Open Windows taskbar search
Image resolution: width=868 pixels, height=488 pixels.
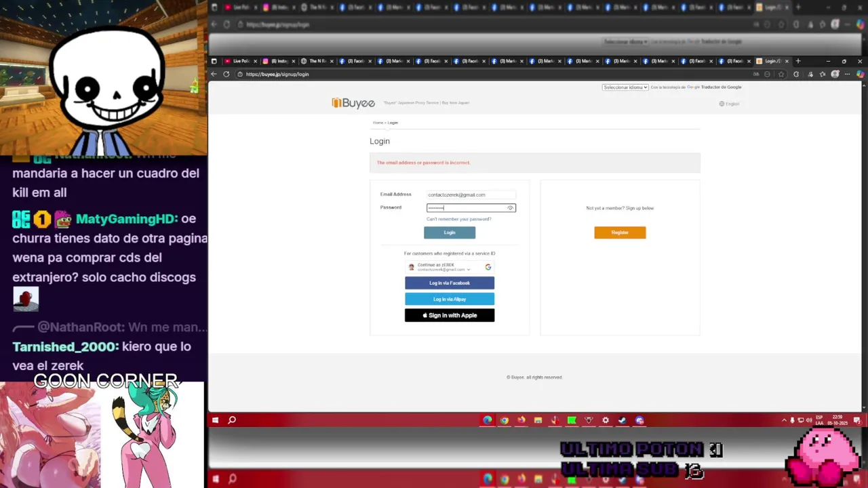[x=232, y=420]
